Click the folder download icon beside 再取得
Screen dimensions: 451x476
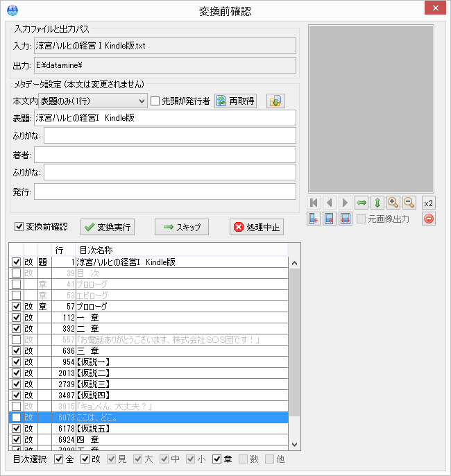tap(275, 101)
